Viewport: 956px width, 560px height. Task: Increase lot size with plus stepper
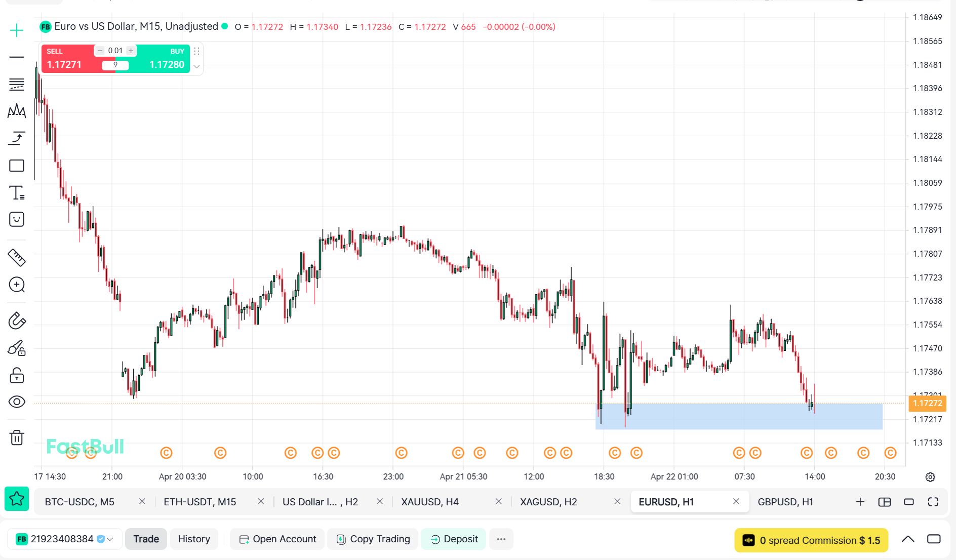pyautogui.click(x=131, y=51)
